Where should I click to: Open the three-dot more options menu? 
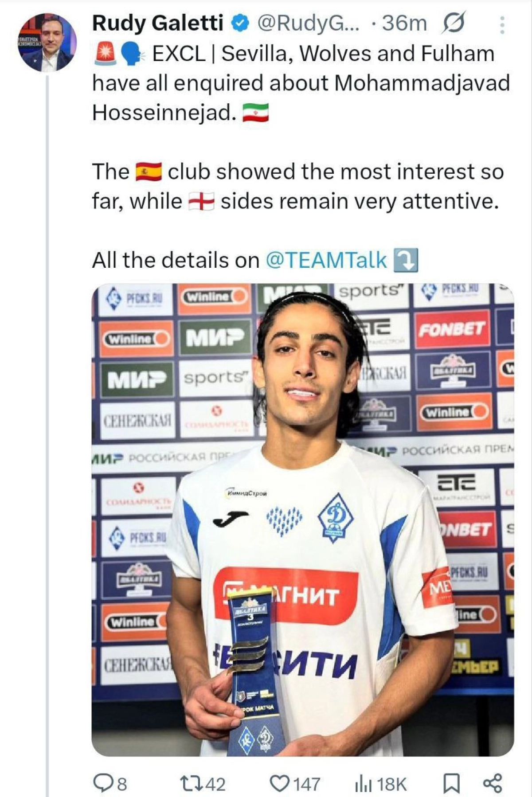[502, 25]
